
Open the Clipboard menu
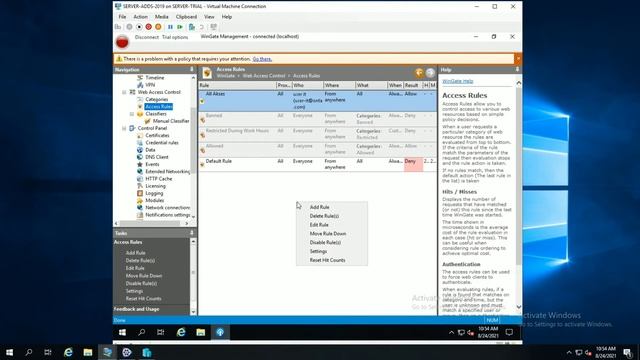[186, 17]
